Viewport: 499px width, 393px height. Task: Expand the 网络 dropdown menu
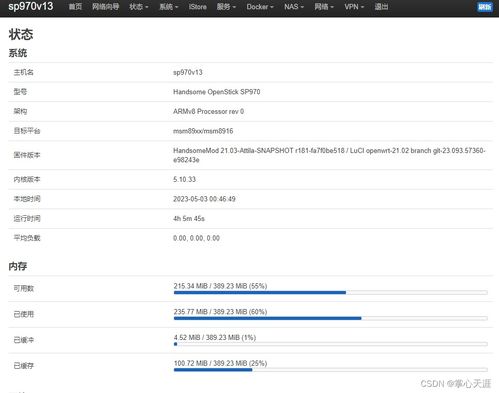[x=324, y=7]
